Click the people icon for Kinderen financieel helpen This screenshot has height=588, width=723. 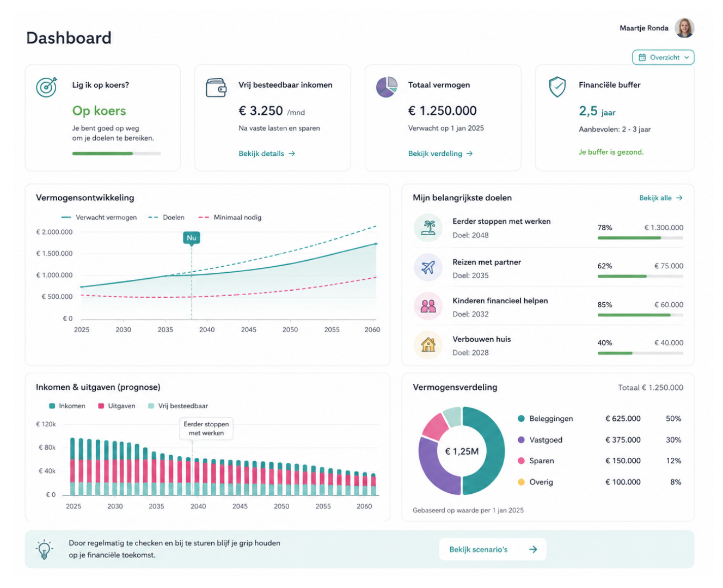(428, 306)
